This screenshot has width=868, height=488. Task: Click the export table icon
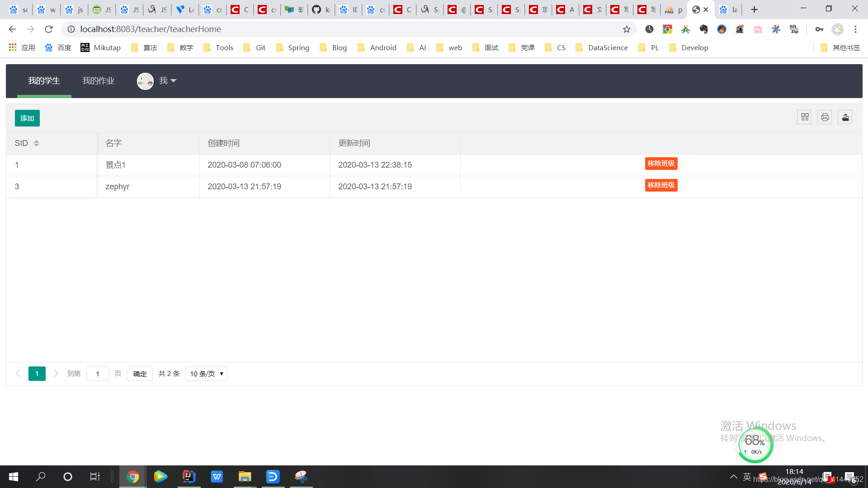point(845,117)
